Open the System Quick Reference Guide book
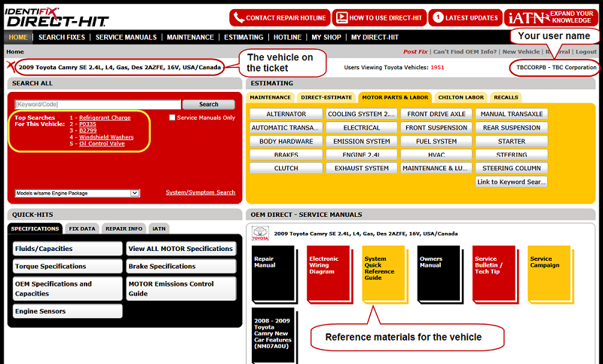This screenshot has height=364, width=603. coord(385,275)
